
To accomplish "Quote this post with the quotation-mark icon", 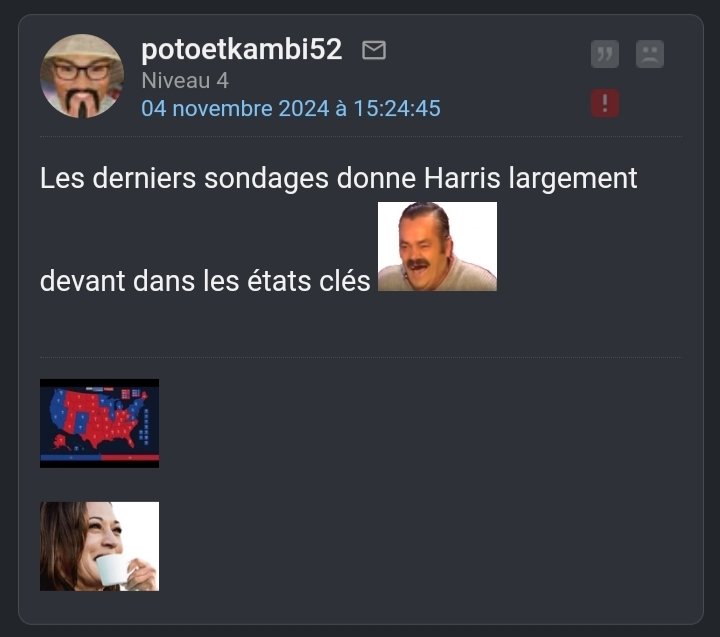I will point(605,54).
